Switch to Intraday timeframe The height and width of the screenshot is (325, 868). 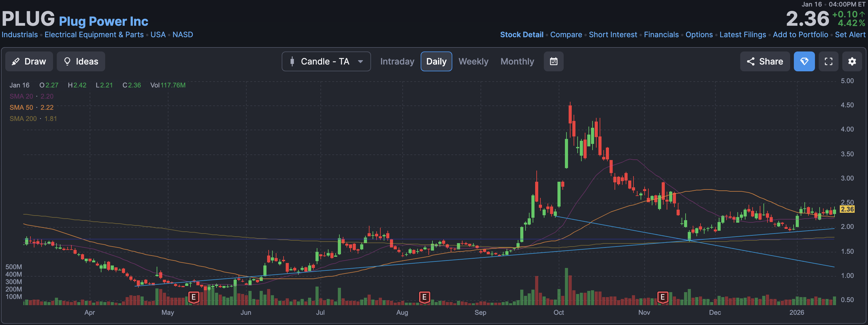tap(397, 61)
